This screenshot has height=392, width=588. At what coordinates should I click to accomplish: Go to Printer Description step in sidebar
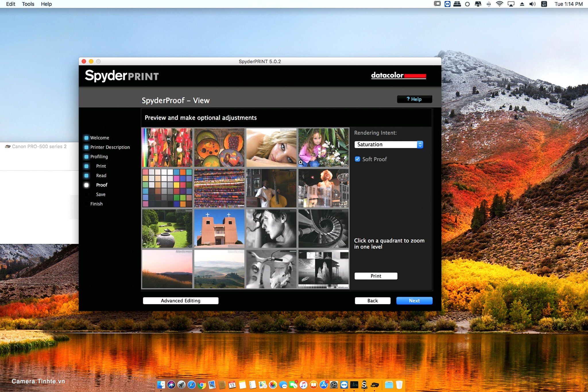click(110, 147)
